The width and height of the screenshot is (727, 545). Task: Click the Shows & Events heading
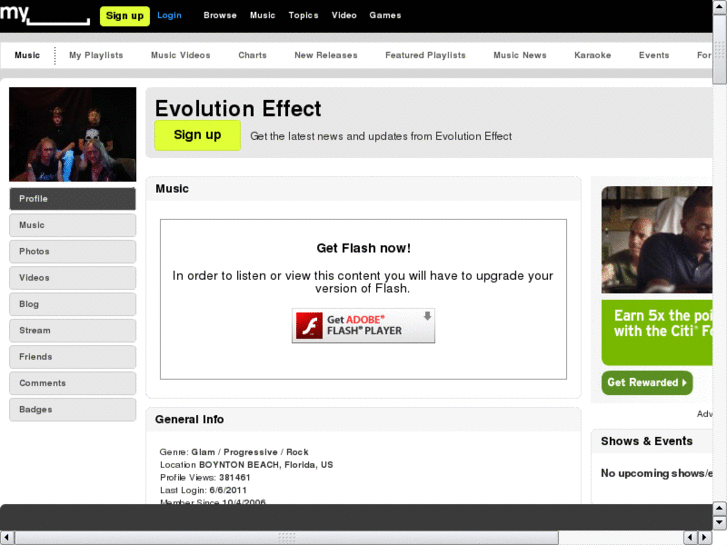coord(647,441)
